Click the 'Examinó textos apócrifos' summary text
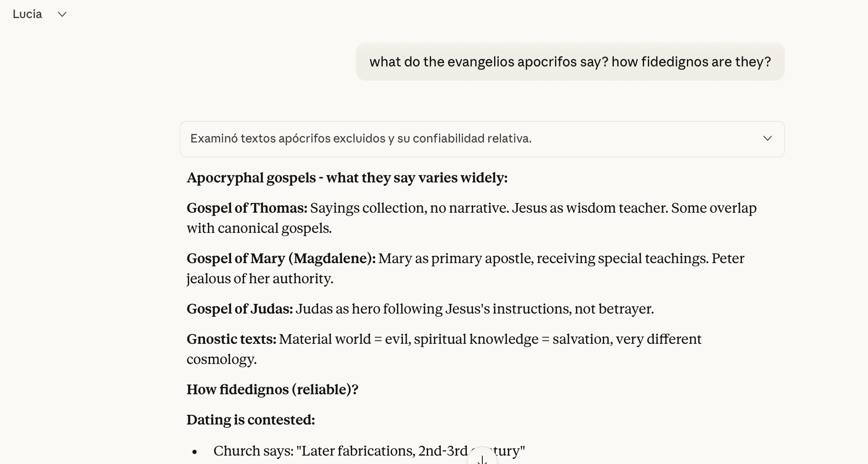Screen dimensions: 868x464 point(360,139)
